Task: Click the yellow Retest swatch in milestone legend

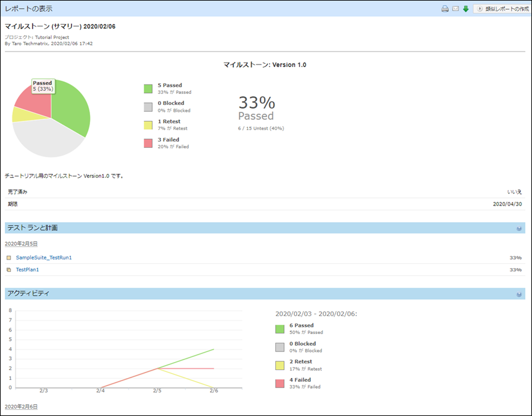Action: point(148,125)
